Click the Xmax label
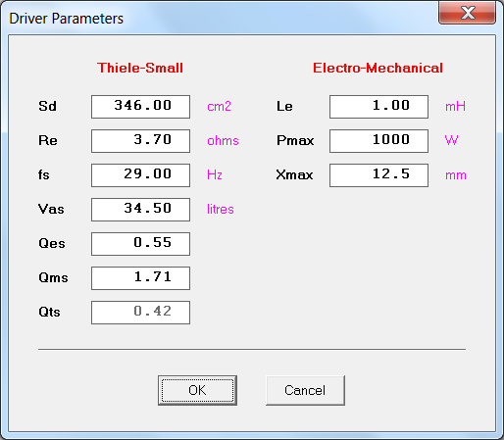Image resolution: width=504 pixels, height=440 pixels. 294,174
